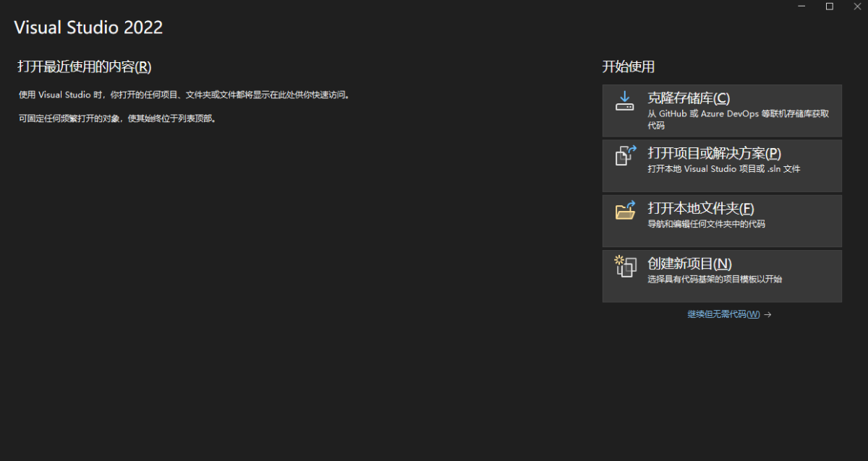
Task: Click the open folder icon on 打开本地文件夹
Action: pyautogui.click(x=624, y=212)
